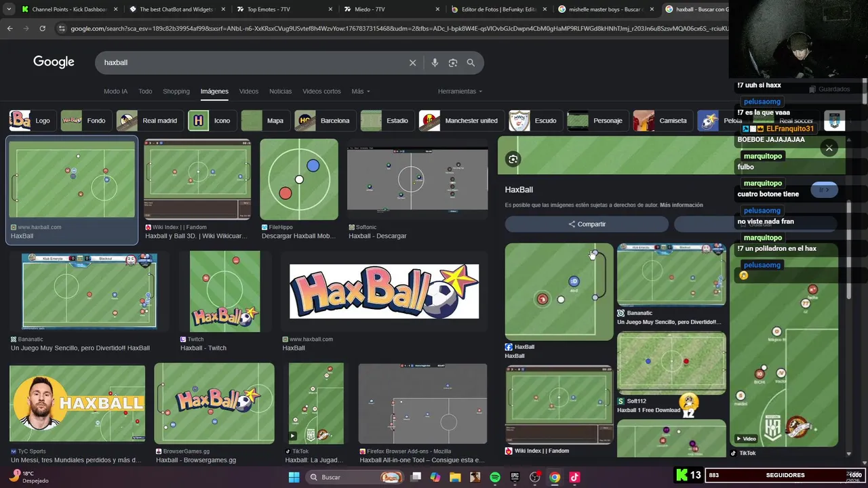Launch Epic Games from the taskbar
Image resolution: width=868 pixels, height=488 pixels.
coord(515,477)
